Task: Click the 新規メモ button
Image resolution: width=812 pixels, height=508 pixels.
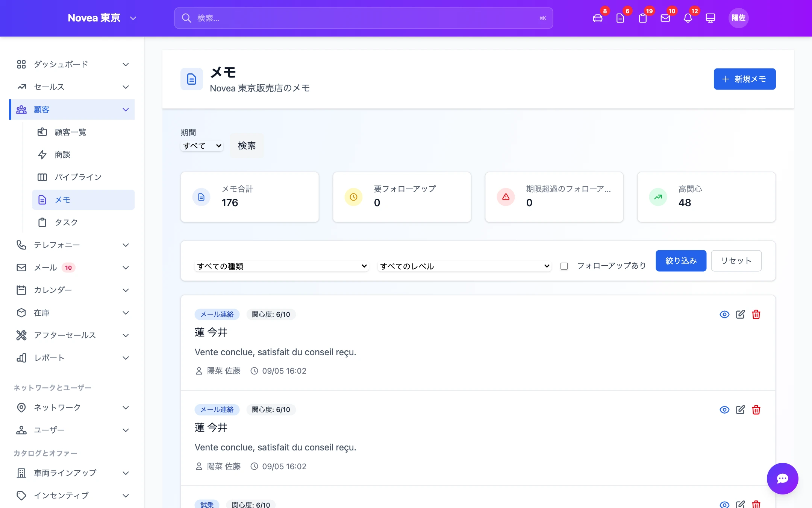Action: click(x=744, y=79)
